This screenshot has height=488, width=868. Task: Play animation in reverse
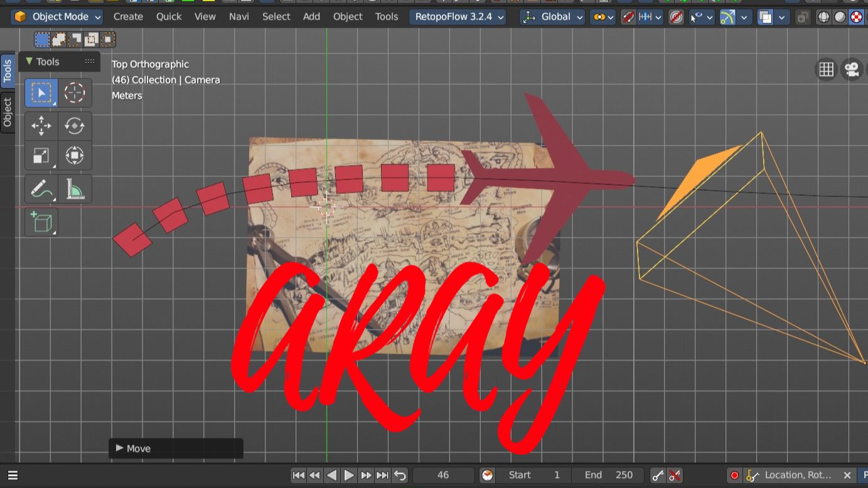click(332, 475)
